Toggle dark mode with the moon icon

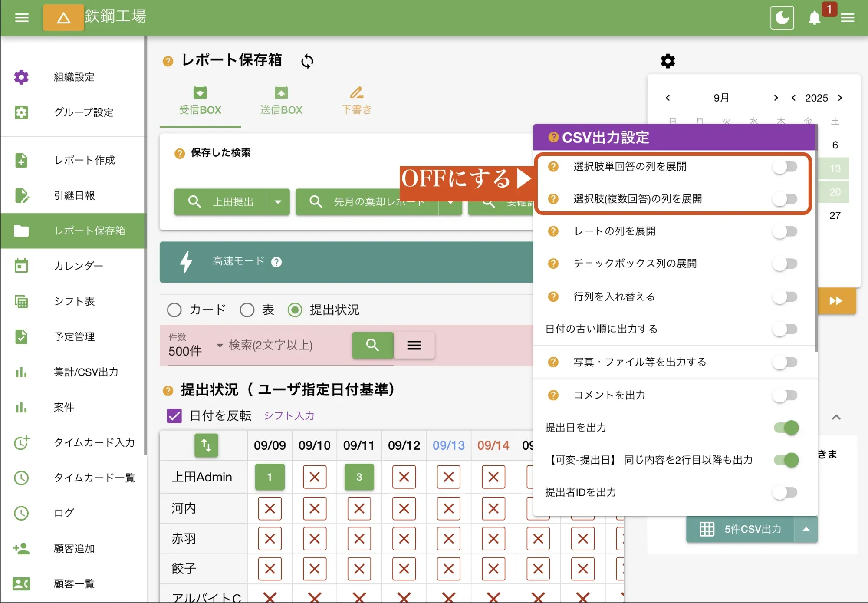click(782, 17)
